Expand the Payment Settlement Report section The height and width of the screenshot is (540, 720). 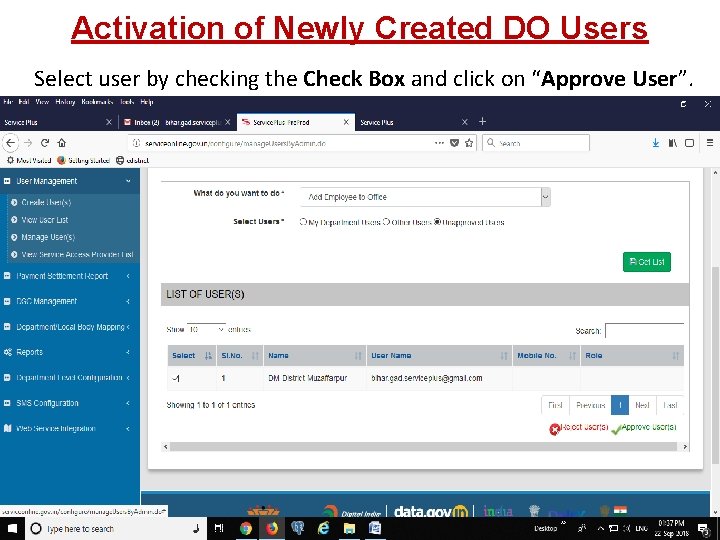[x=70, y=276]
